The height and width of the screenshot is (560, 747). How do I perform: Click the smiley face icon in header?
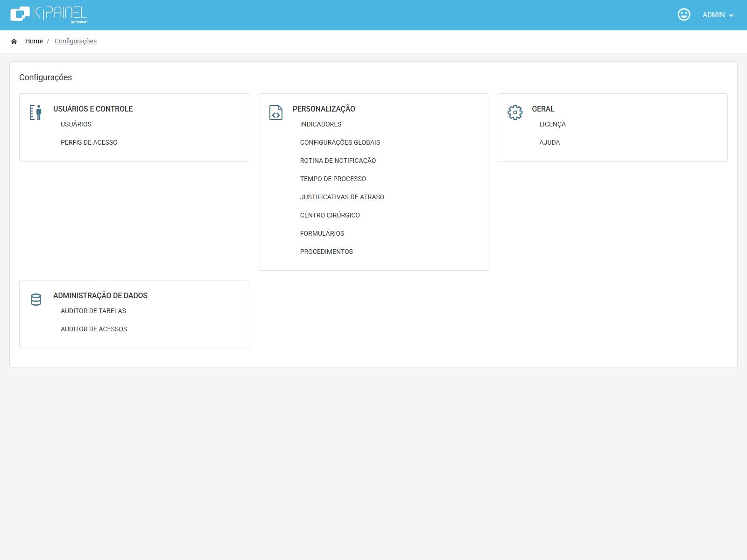[684, 14]
